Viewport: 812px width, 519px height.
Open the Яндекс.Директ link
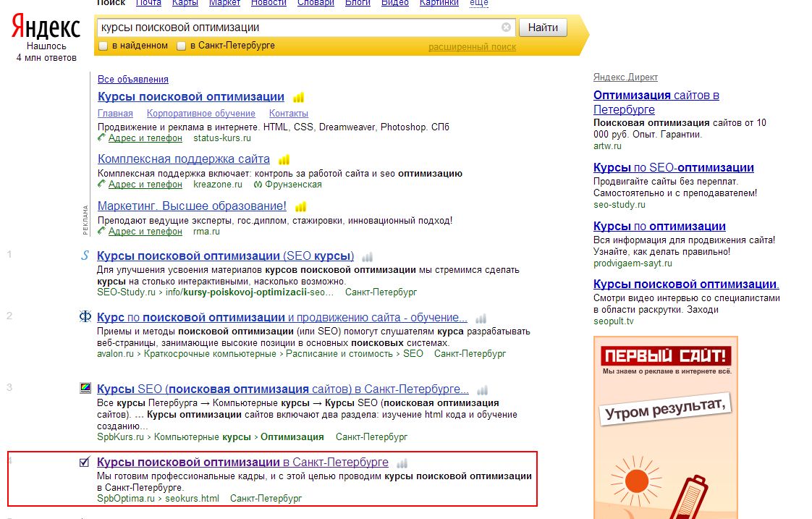tap(625, 77)
